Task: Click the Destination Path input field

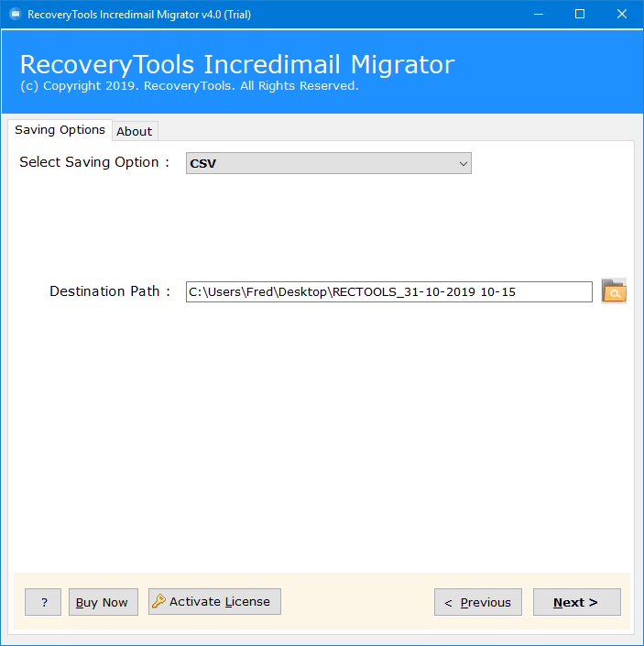Action: 389,291
